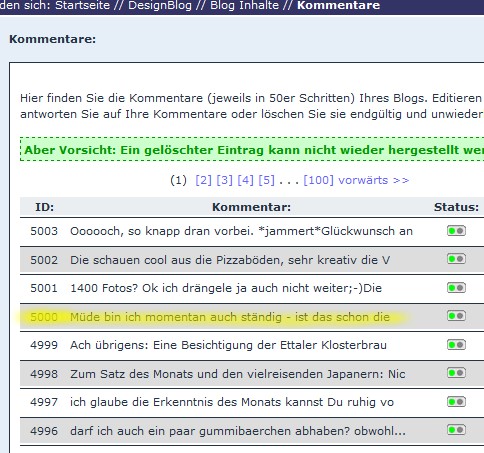
Task: Open comment 4999 about Ettaler Klosterbrau
Action: (x=228, y=345)
